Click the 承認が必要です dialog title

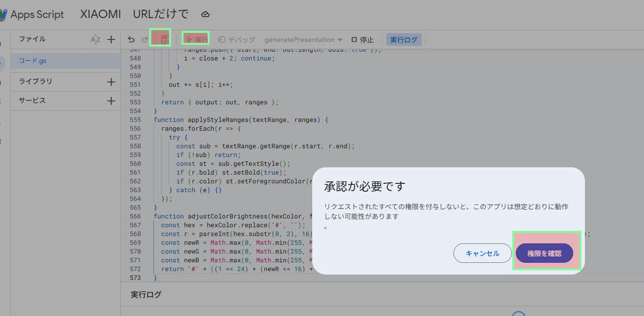(365, 186)
